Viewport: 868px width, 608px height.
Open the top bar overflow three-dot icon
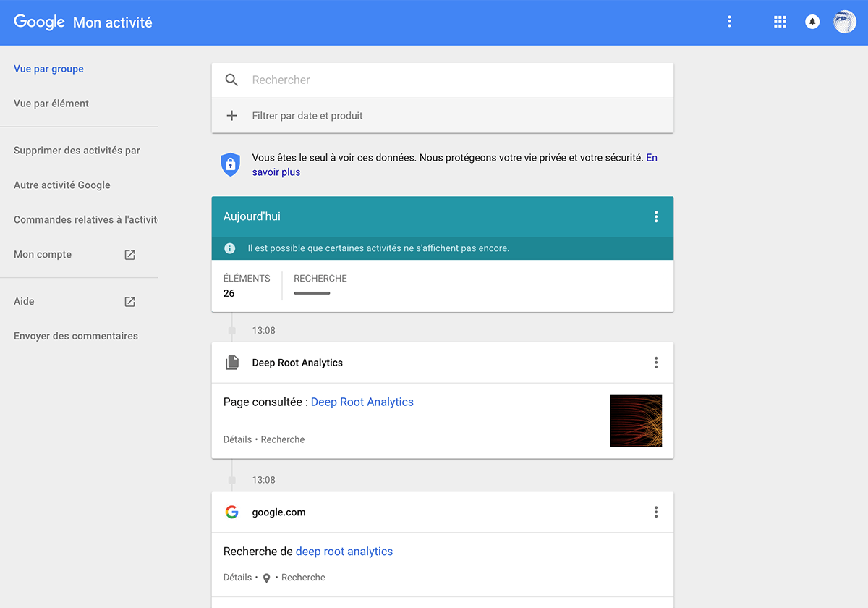[729, 22]
